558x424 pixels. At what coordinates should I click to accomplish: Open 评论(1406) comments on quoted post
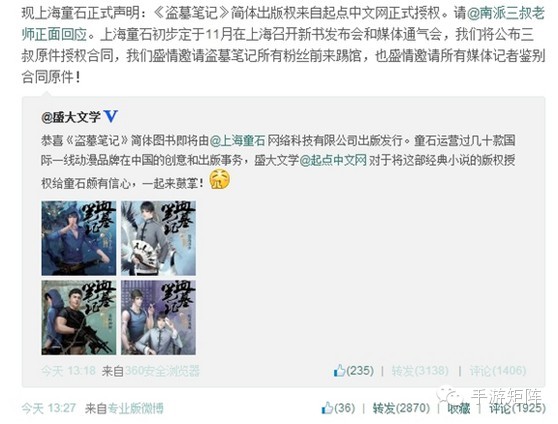[498, 371]
